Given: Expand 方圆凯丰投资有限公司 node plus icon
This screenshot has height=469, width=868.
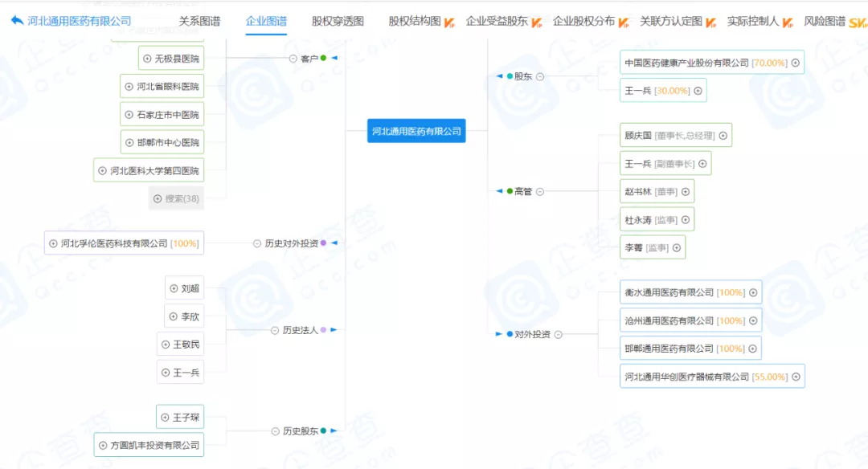Looking at the screenshot, I should point(102,445).
